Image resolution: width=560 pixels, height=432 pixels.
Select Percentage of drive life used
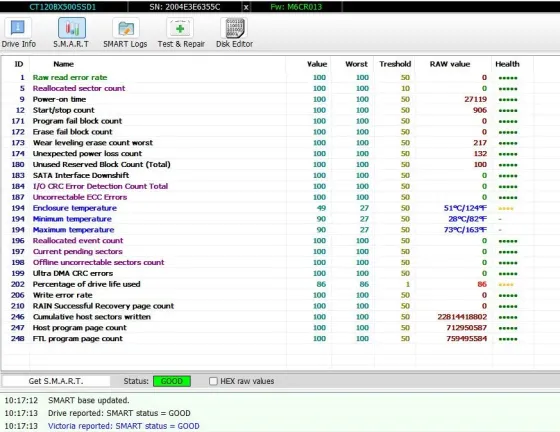click(268, 284)
